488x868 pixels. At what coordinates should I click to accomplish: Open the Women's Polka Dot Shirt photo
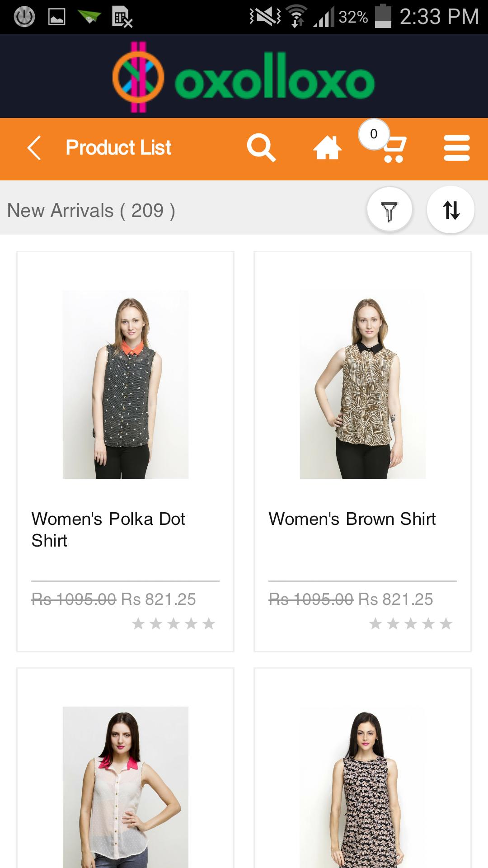pos(126,384)
